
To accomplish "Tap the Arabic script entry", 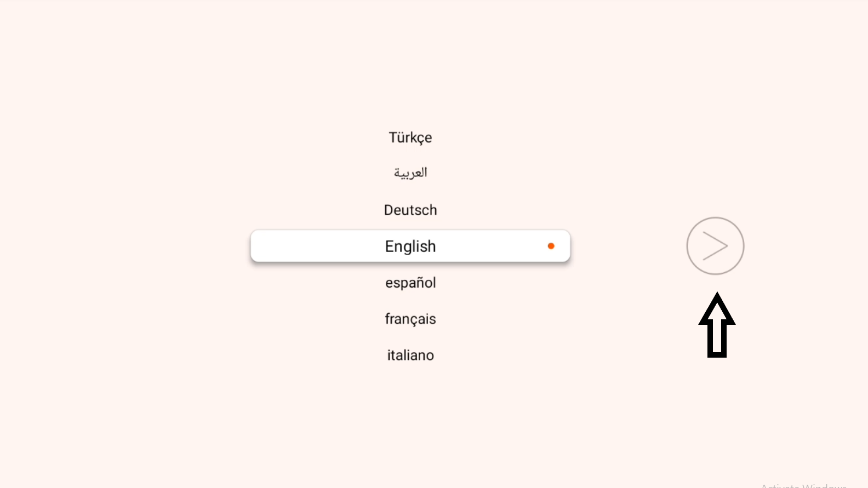I will [x=410, y=173].
